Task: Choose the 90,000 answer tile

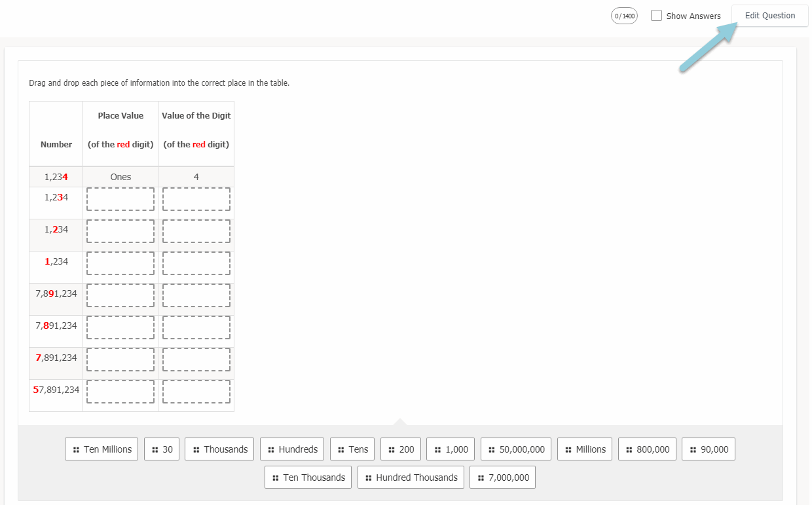Action: click(709, 449)
